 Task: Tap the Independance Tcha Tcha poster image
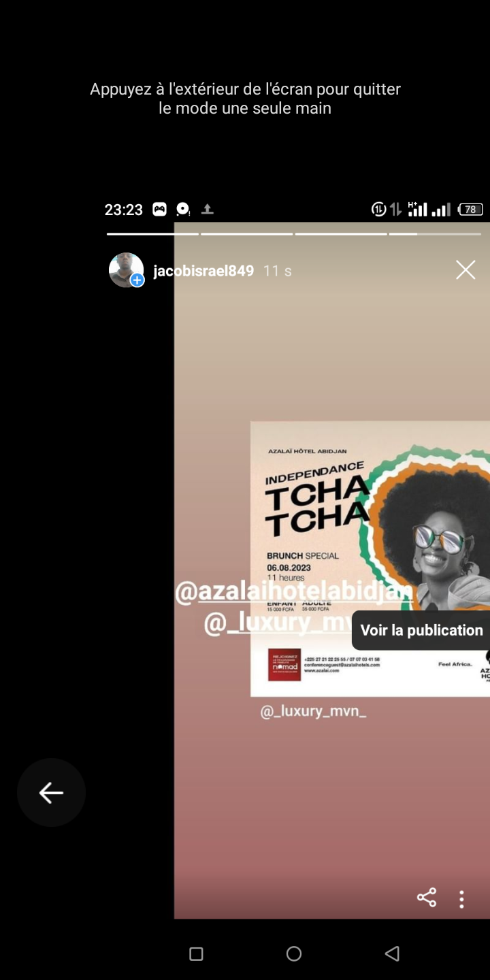(370, 559)
